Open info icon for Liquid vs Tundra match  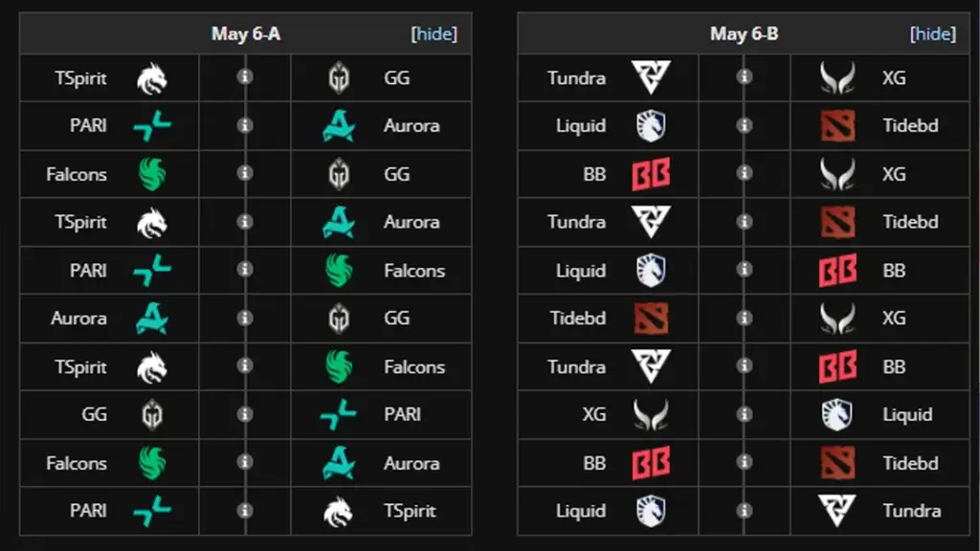click(744, 511)
